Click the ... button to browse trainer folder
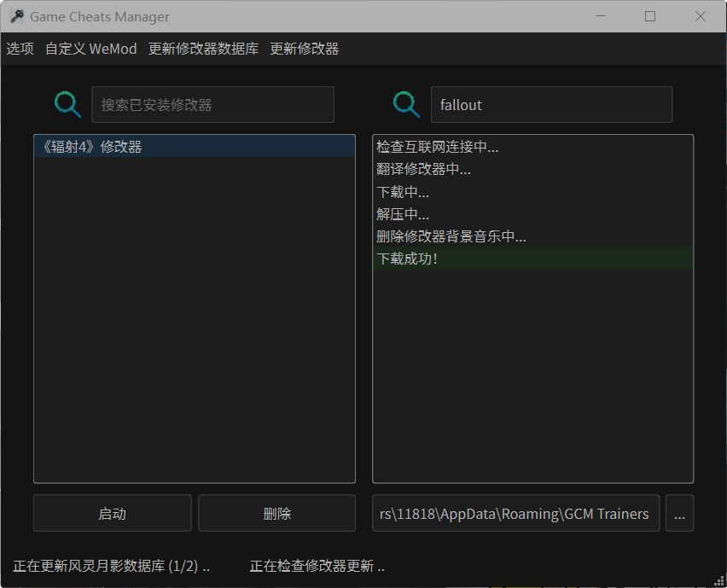 point(680,513)
